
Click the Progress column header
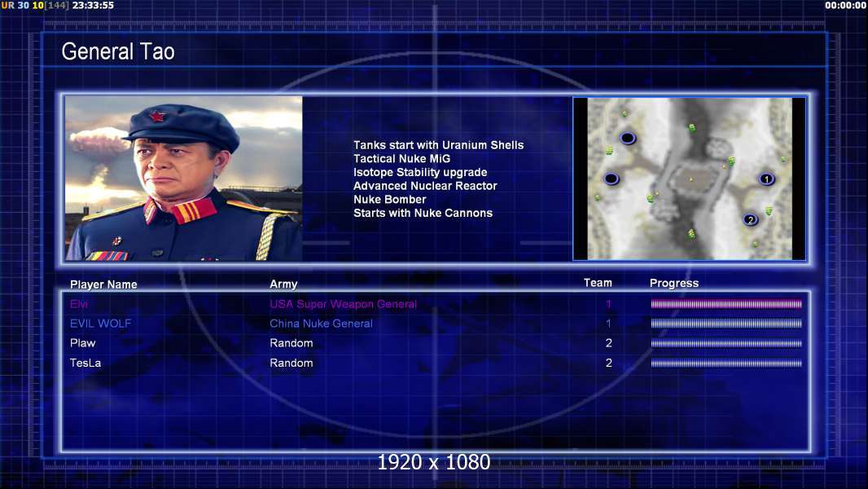coord(674,284)
